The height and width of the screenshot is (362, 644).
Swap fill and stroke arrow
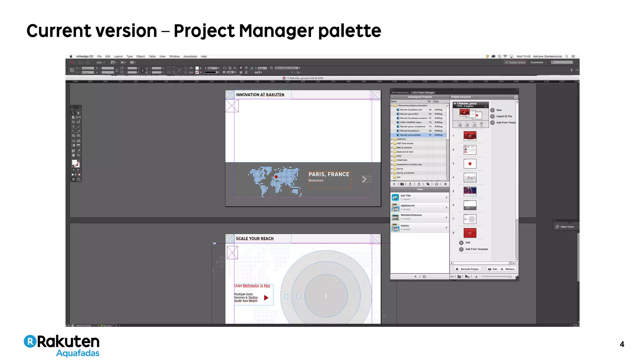tap(79, 160)
